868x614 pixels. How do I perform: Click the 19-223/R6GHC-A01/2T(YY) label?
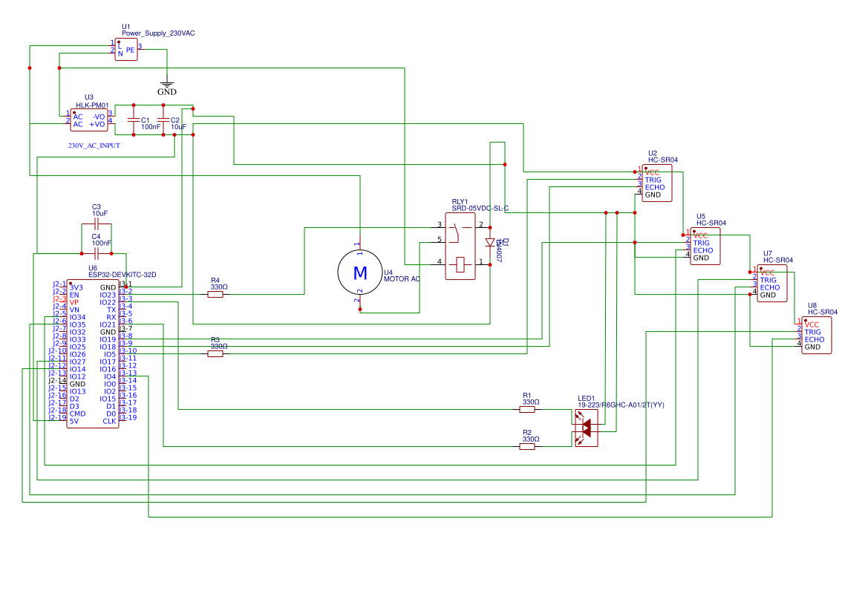click(621, 405)
